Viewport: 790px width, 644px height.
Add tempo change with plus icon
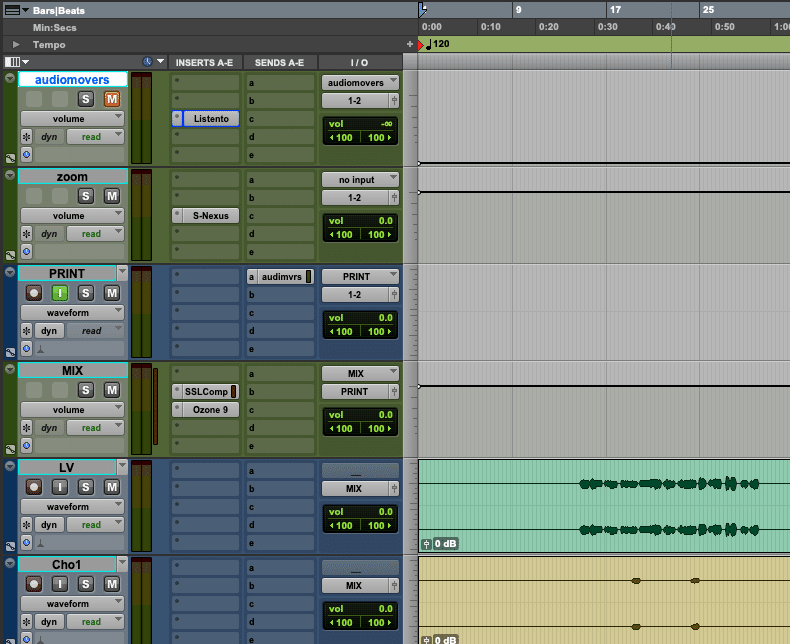click(410, 44)
